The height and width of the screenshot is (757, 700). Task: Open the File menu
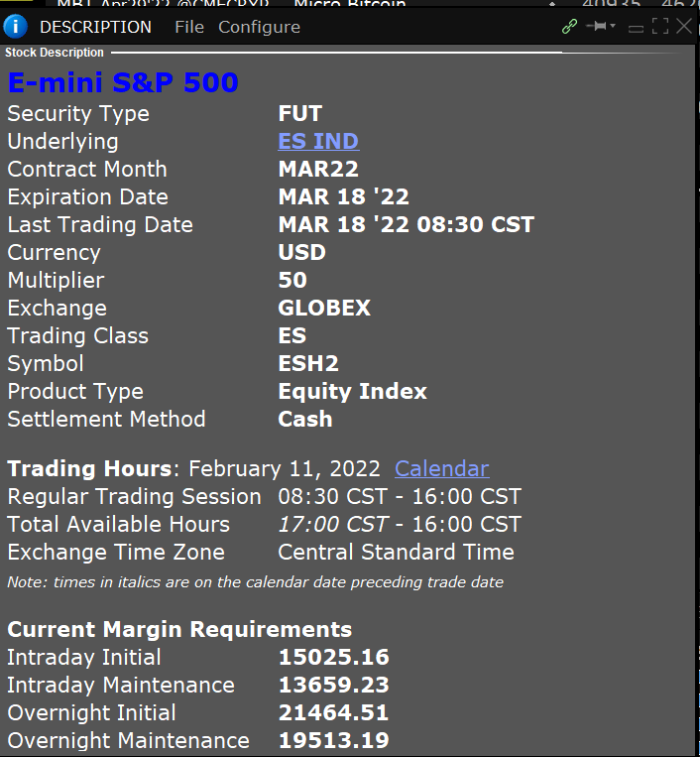pyautogui.click(x=189, y=27)
